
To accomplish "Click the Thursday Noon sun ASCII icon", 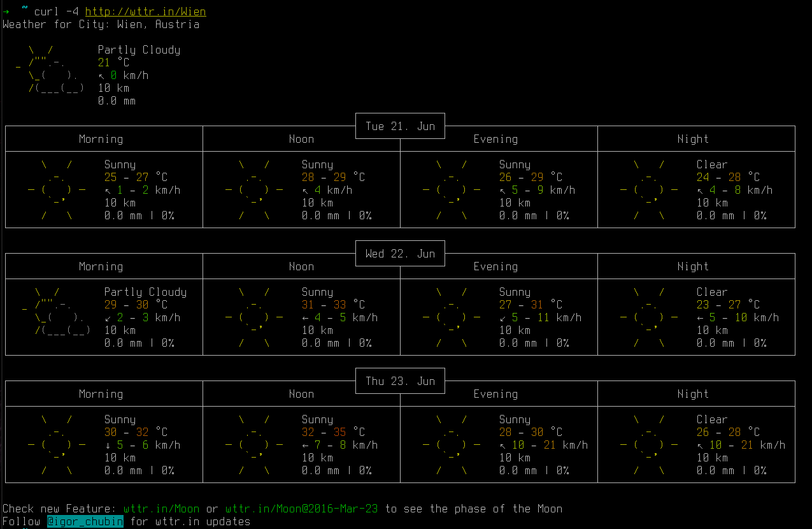I will click(x=254, y=445).
